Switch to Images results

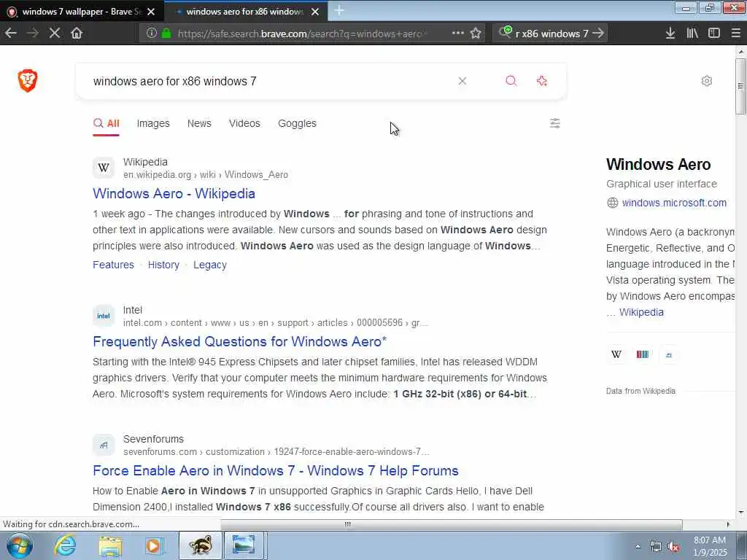pyautogui.click(x=153, y=123)
